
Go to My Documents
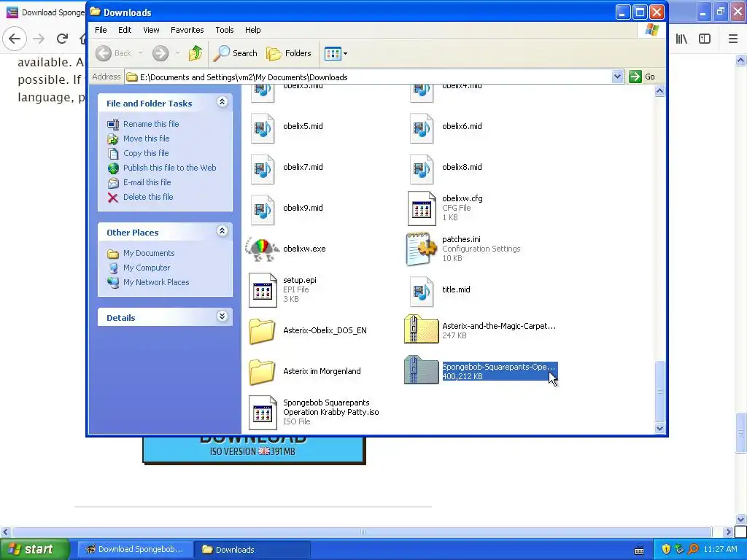pos(149,253)
